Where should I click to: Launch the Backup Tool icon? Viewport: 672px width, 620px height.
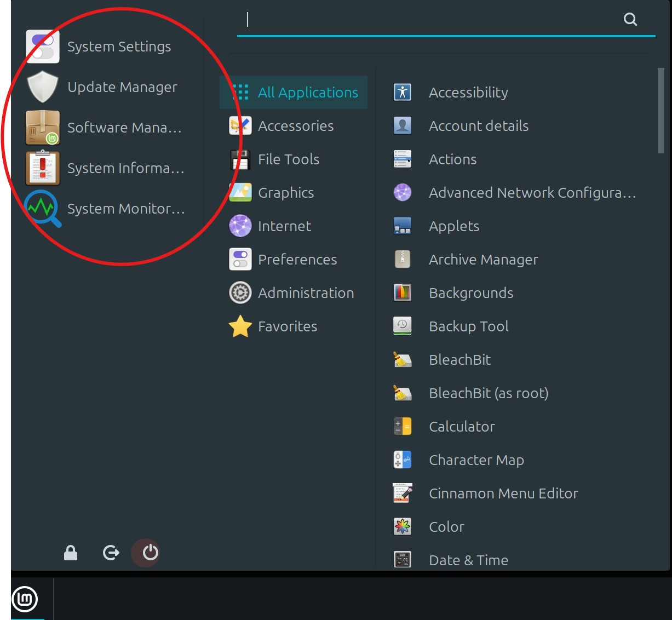[403, 326]
